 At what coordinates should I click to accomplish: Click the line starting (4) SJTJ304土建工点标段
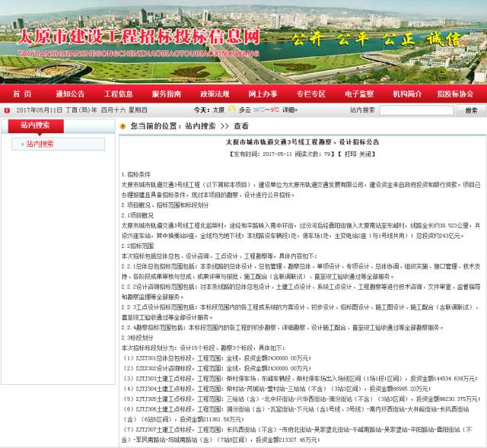pos(277,389)
